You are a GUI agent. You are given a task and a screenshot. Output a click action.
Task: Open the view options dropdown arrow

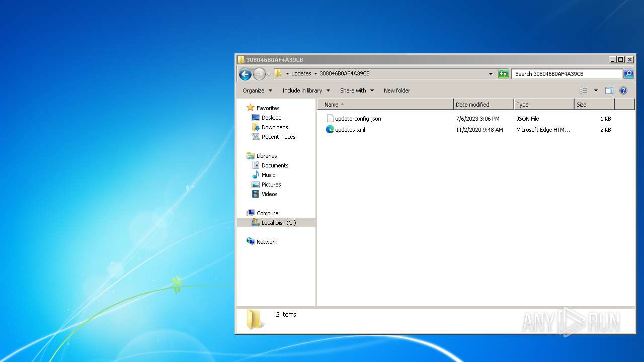coord(596,90)
